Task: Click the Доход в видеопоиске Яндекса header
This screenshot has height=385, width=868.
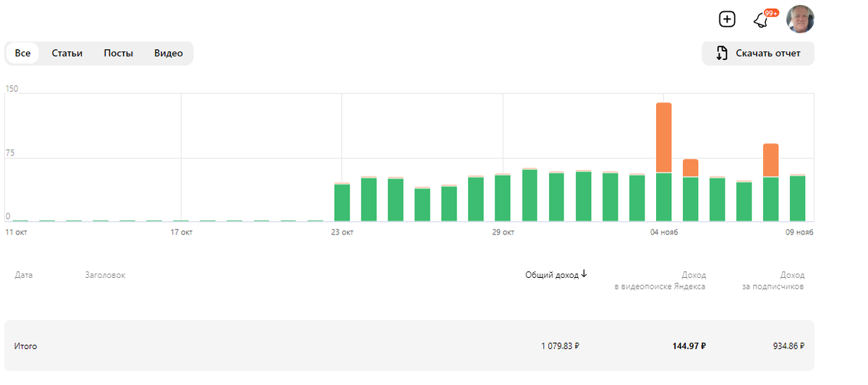Action: tap(660, 281)
